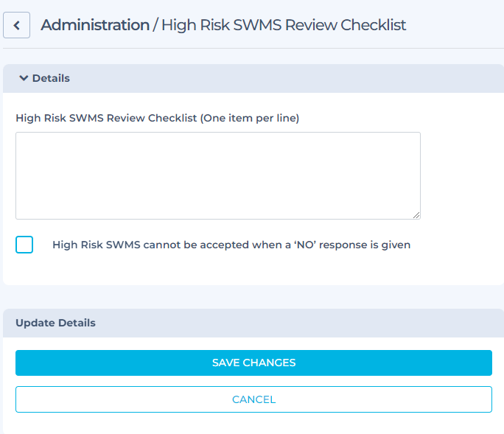Click the High Risk SWMS checklist text area
Screen dimensions: 504x434
[x=217, y=175]
